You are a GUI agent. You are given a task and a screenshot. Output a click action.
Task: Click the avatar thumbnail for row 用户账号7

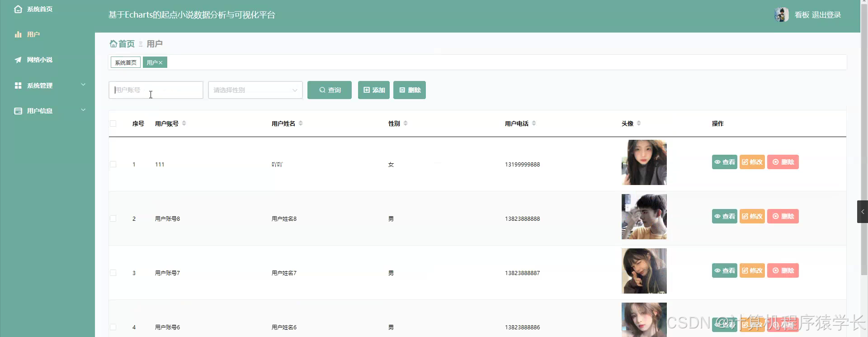coord(644,271)
